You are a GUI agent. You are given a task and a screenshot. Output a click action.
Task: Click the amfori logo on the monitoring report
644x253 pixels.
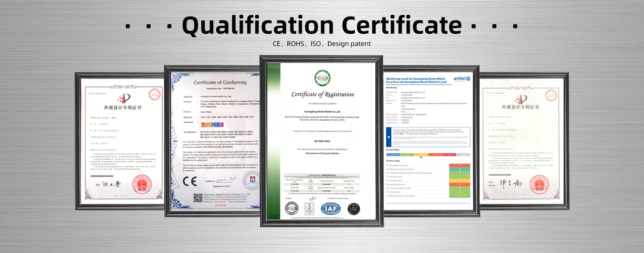(x=462, y=79)
